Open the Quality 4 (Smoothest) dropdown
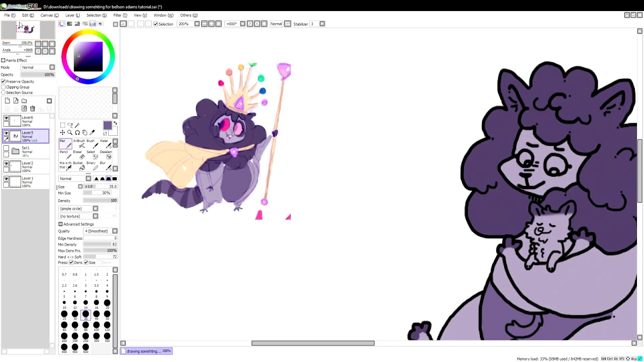This screenshot has height=362, width=644. point(101,231)
